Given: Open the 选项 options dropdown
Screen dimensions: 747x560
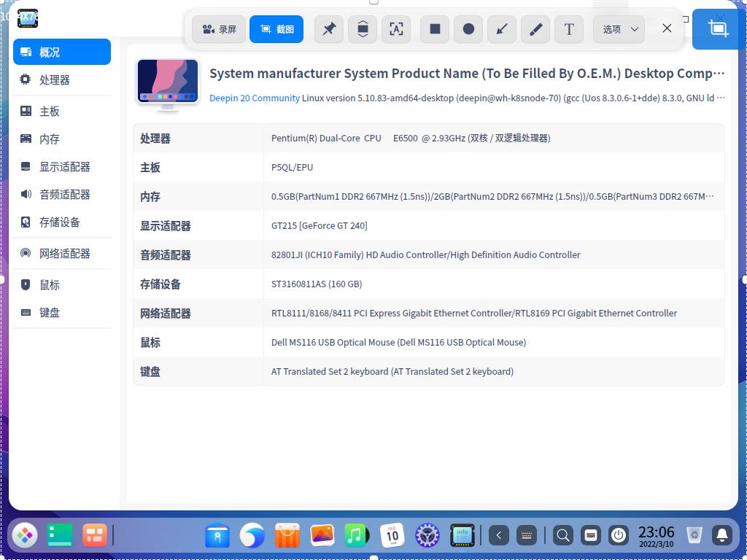Looking at the screenshot, I should click(618, 29).
